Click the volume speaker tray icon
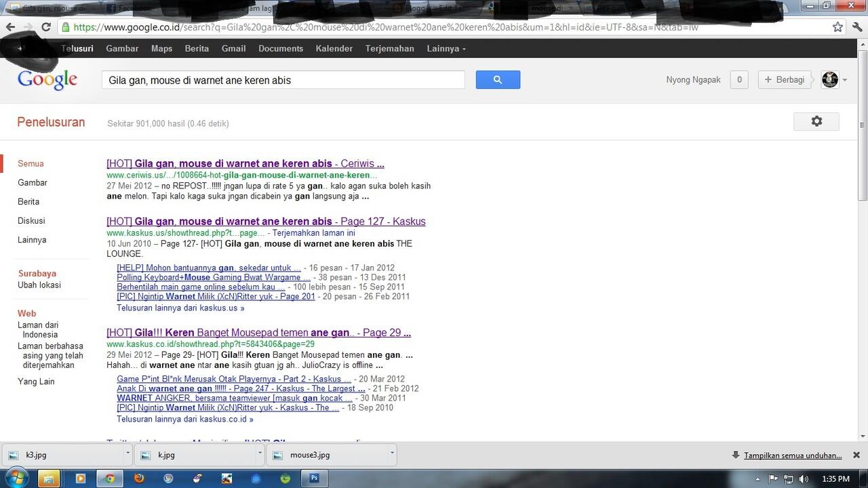The height and width of the screenshot is (488, 868). tap(805, 479)
